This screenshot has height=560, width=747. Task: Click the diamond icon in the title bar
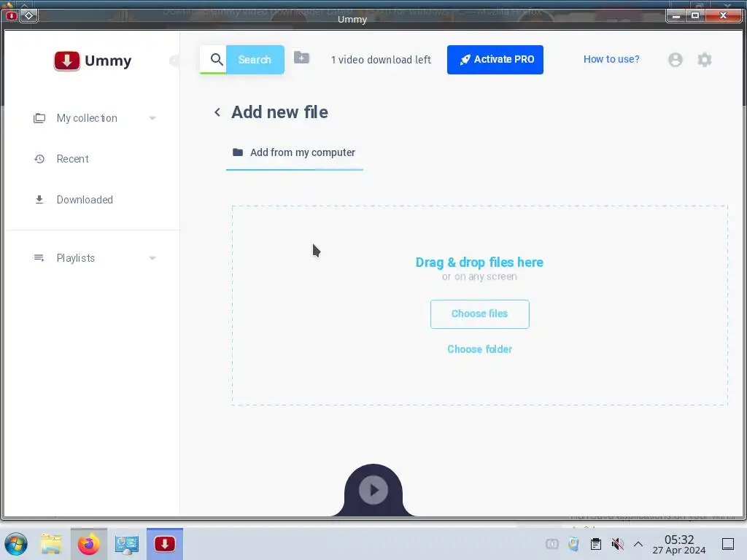pyautogui.click(x=28, y=16)
